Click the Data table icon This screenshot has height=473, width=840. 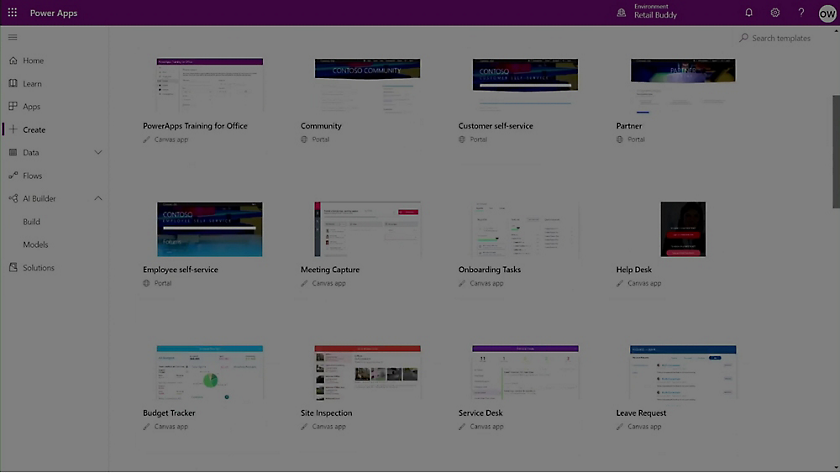[13, 152]
